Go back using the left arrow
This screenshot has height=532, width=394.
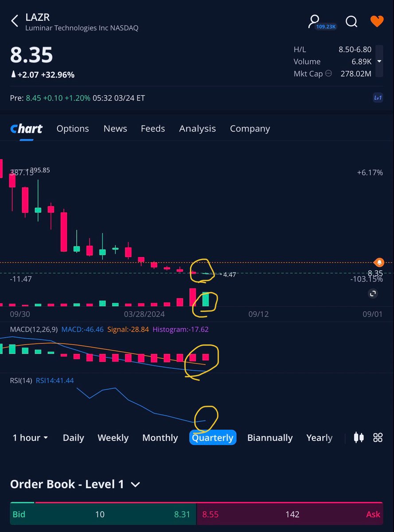point(15,21)
